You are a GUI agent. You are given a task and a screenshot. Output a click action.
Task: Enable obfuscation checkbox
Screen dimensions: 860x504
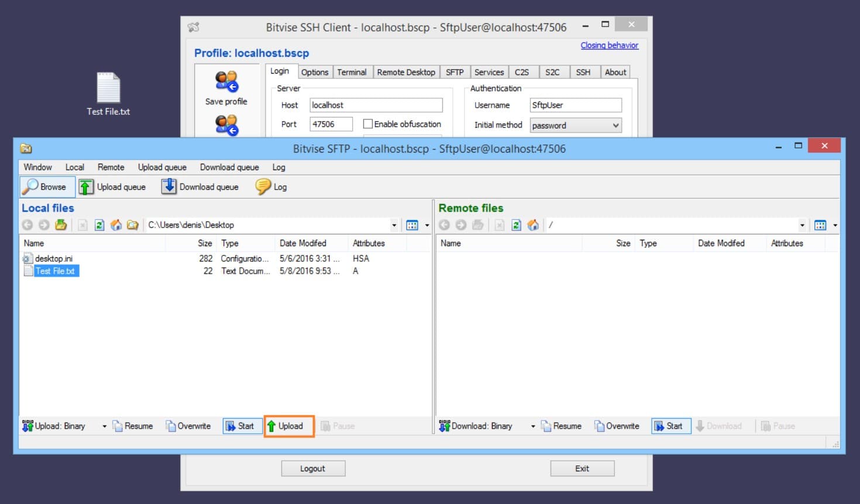368,124
